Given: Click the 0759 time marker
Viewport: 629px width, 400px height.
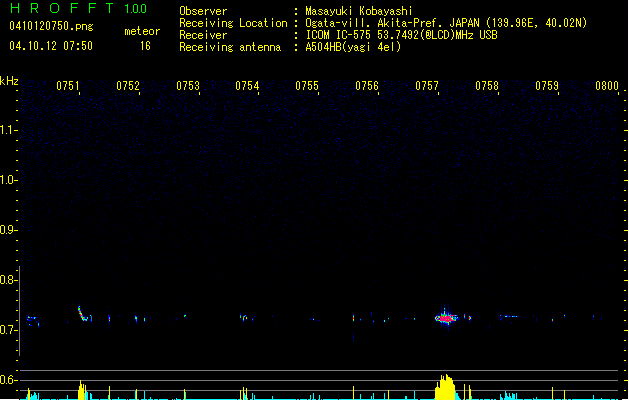Looking at the screenshot, I should (547, 86).
